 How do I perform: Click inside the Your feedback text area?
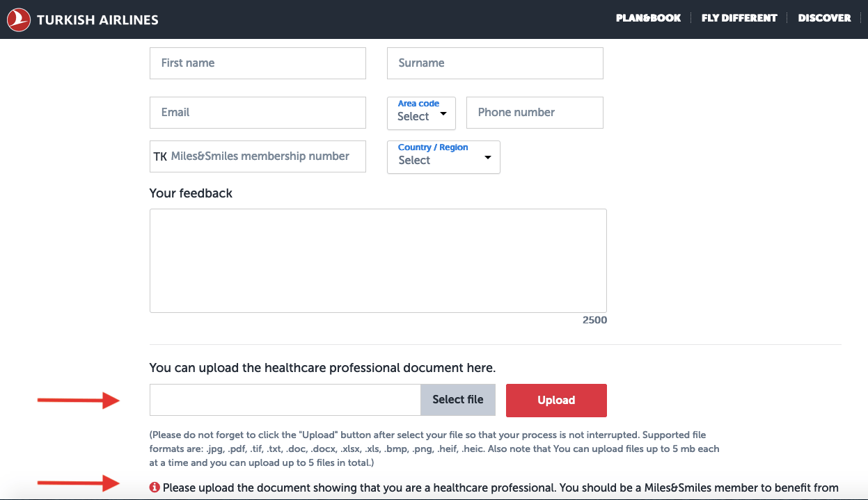point(378,261)
